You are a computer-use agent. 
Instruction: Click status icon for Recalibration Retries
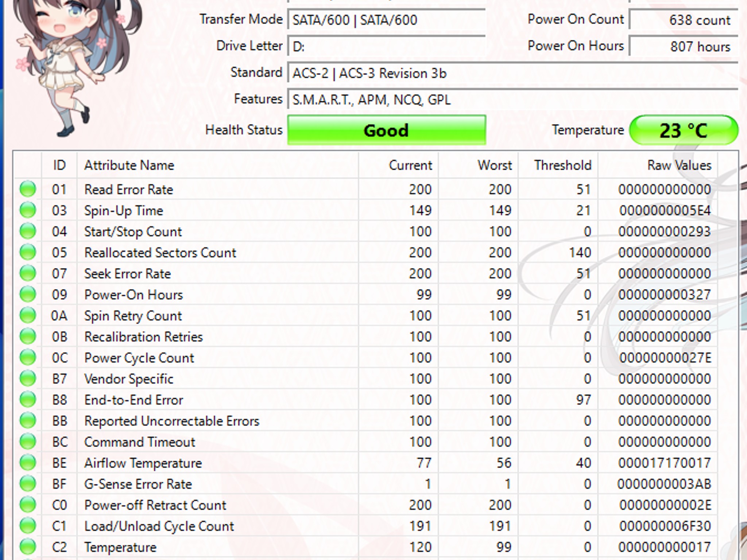28,337
